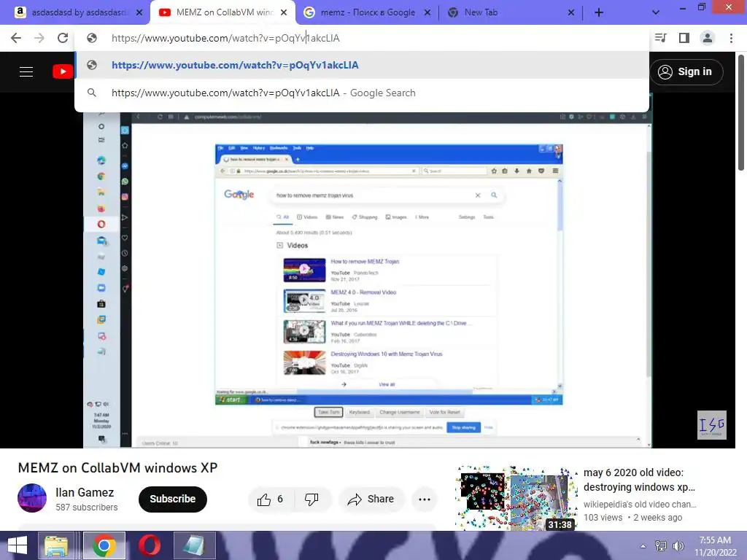
Task: Open the more actions ellipsis button
Action: tap(425, 499)
